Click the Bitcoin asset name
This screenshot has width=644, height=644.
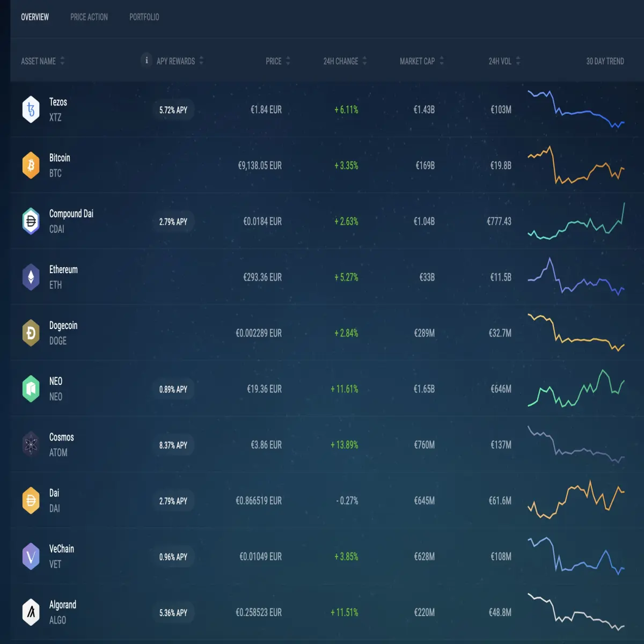60,158
